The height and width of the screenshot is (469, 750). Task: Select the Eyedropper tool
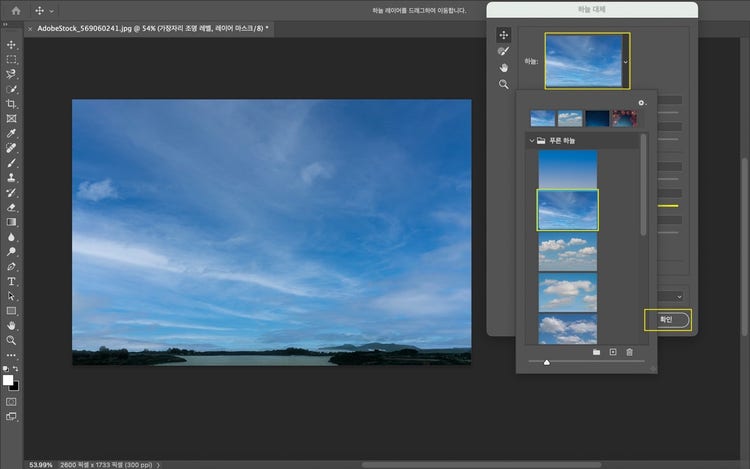11,133
